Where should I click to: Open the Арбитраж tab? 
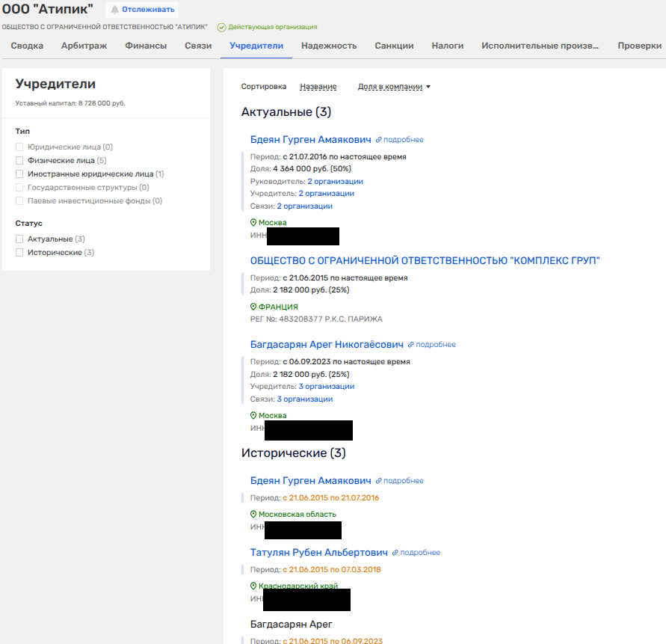(x=84, y=46)
